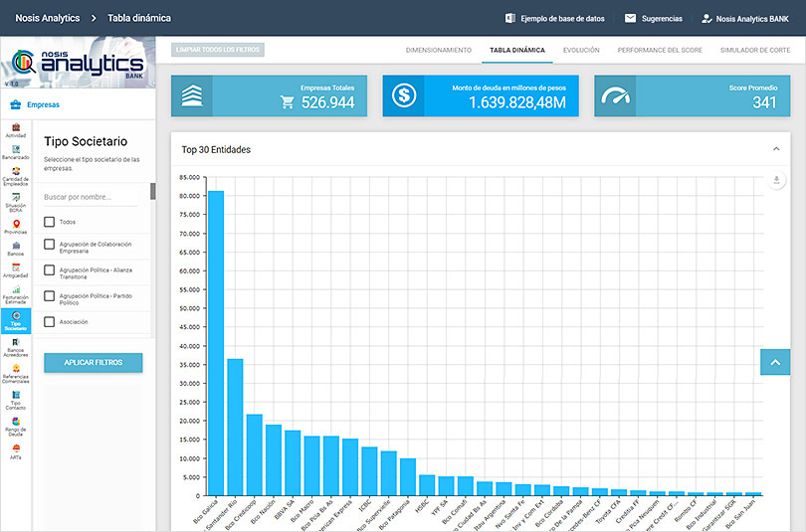Click the Score Promedio value 341
Image resolution: width=806 pixels, height=532 pixels.
point(765,102)
